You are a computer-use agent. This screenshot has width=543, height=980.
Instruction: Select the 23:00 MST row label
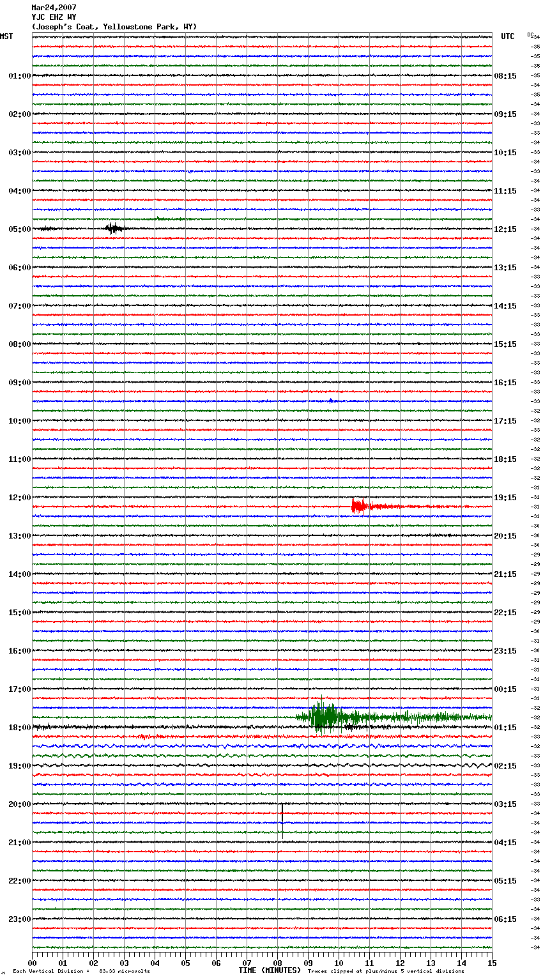[20, 919]
